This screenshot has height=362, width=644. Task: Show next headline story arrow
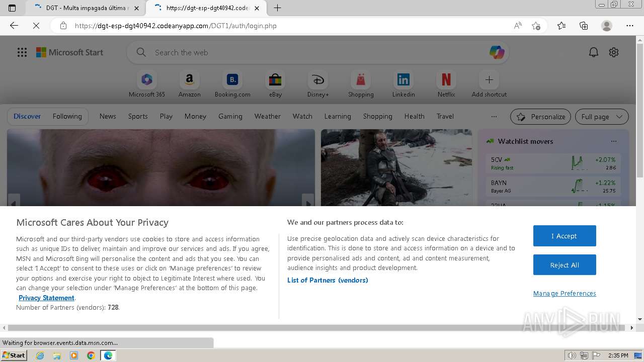tap(308, 203)
